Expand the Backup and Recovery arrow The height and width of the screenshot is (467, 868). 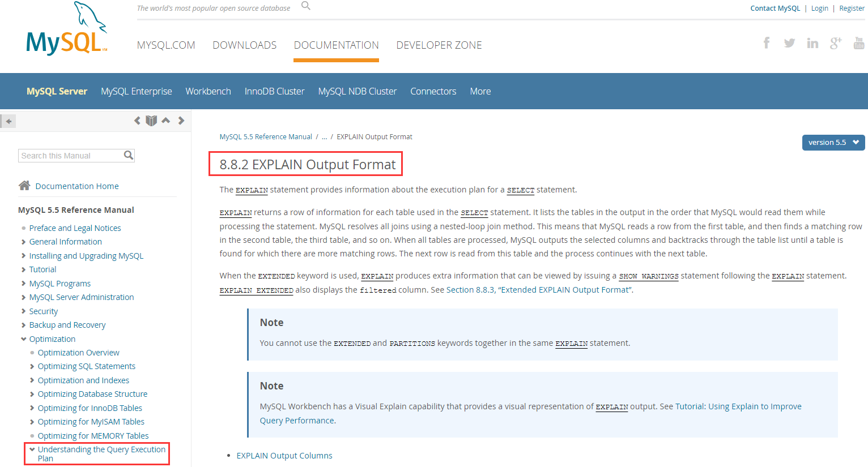click(x=24, y=325)
